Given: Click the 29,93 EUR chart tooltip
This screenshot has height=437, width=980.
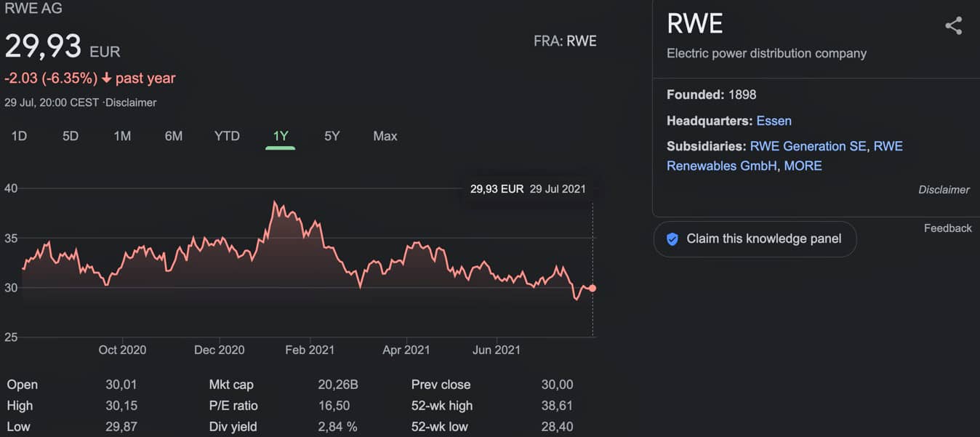Looking at the screenshot, I should 528,189.
